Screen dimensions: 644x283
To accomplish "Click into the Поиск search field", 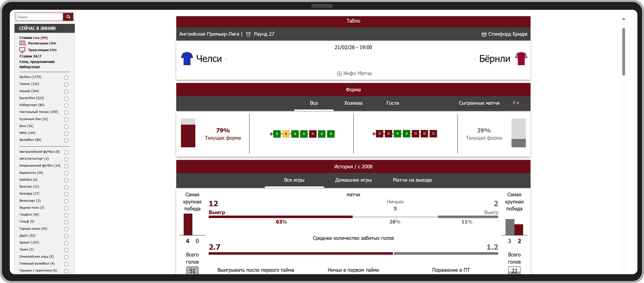I will click(x=39, y=17).
